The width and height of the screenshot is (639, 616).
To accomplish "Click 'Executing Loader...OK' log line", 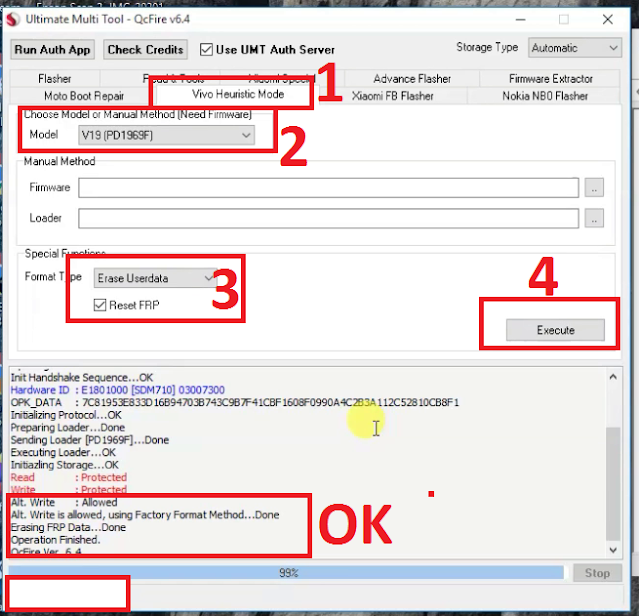I will tap(63, 453).
